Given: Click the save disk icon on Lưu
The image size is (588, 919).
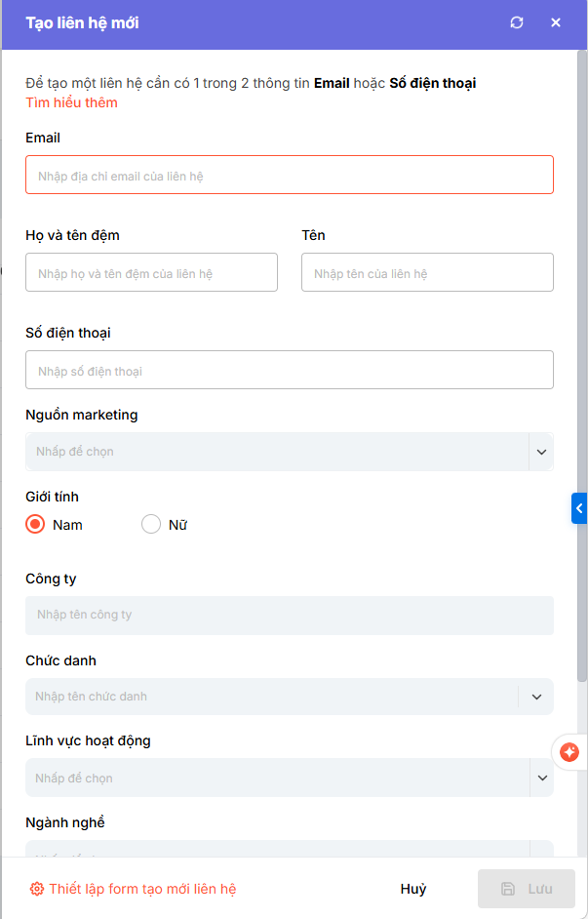Looking at the screenshot, I should (x=508, y=889).
